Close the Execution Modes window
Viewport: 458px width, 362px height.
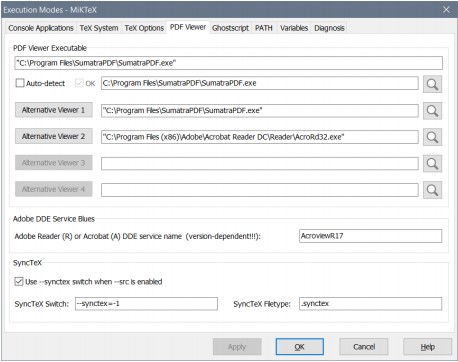(446, 10)
